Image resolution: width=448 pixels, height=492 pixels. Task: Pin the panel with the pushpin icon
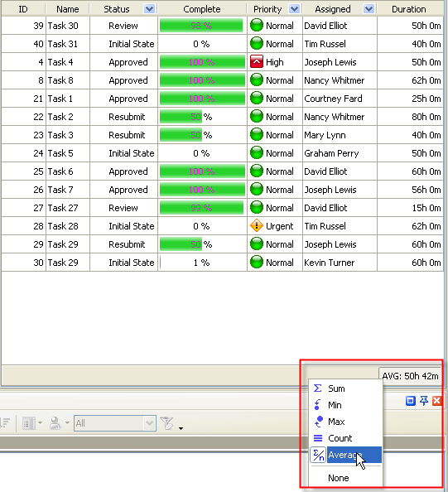(x=424, y=401)
